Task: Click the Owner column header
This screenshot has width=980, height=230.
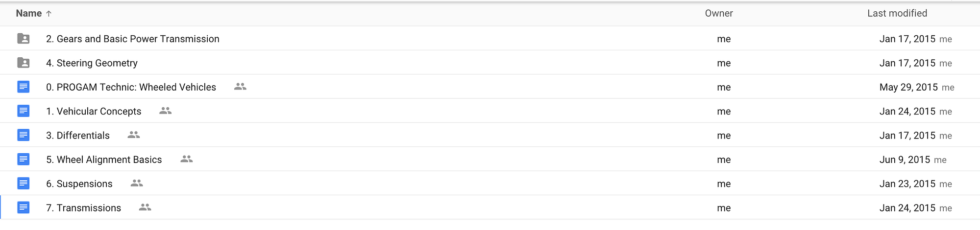Action: pos(718,14)
